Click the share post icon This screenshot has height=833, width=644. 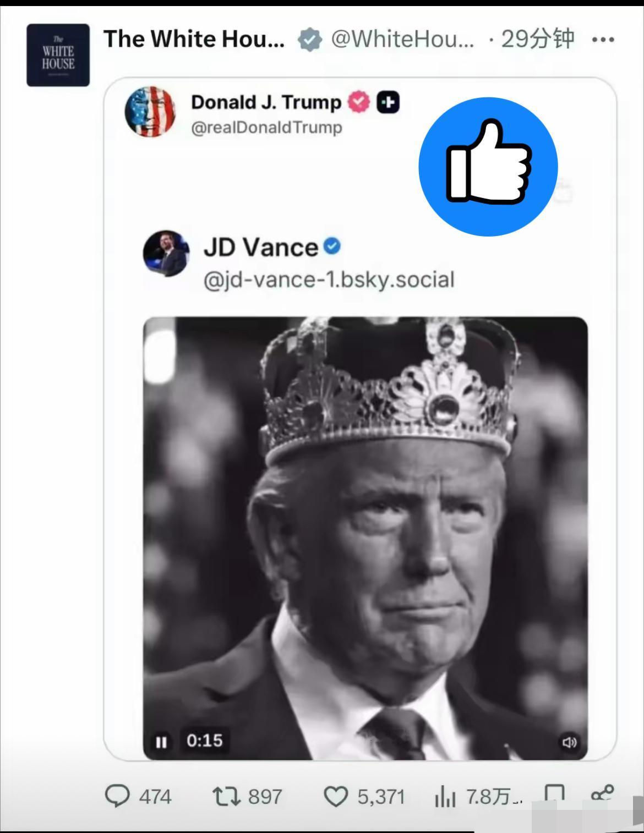pos(602,794)
